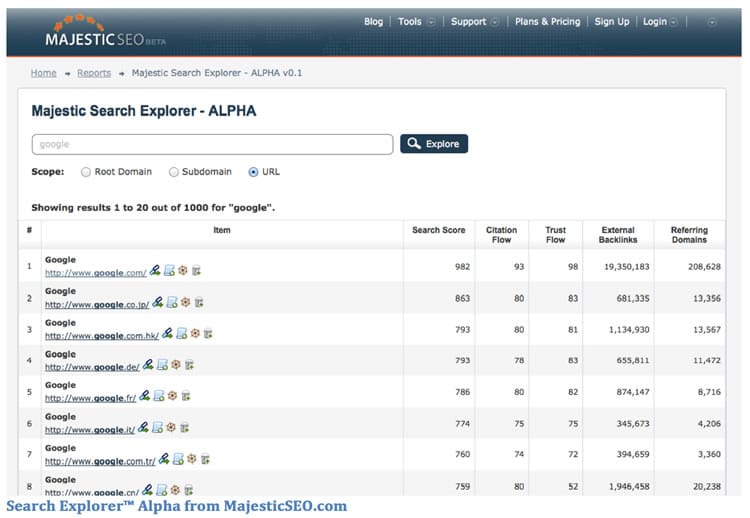Click the report document icon beside google.co.jp
The image size is (750, 518).
pos(172,302)
